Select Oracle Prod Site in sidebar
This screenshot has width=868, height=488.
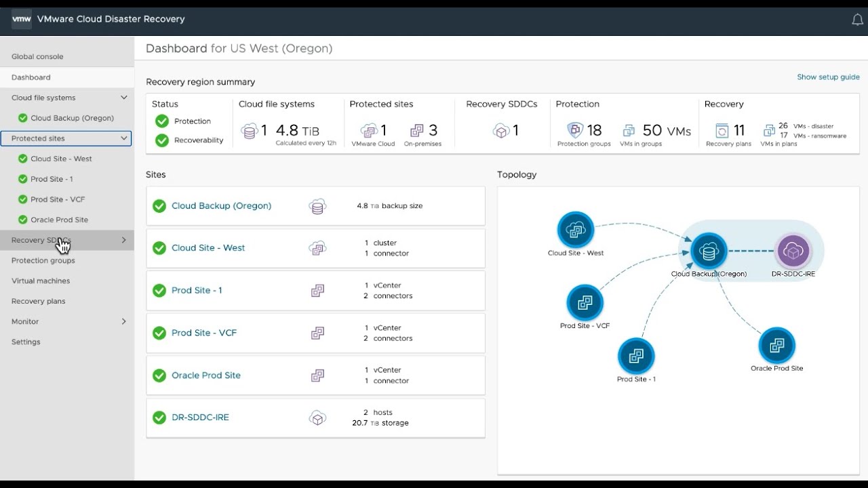59,220
